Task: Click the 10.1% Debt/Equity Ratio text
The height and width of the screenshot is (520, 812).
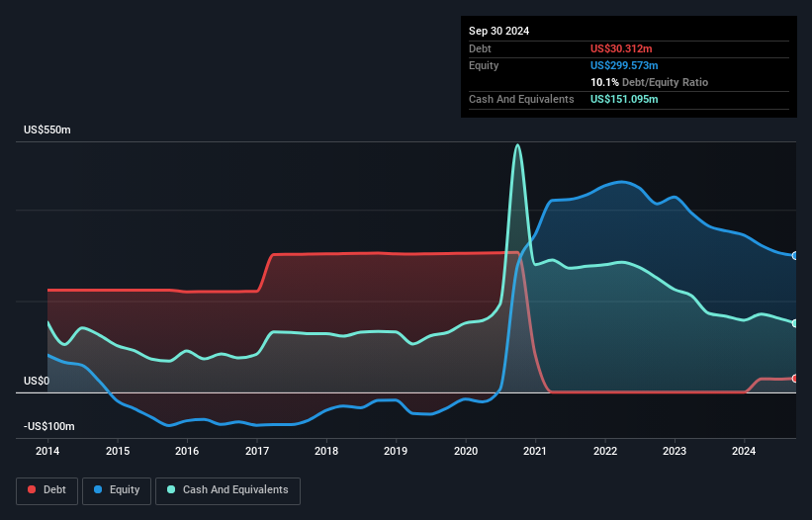Action: [x=649, y=82]
